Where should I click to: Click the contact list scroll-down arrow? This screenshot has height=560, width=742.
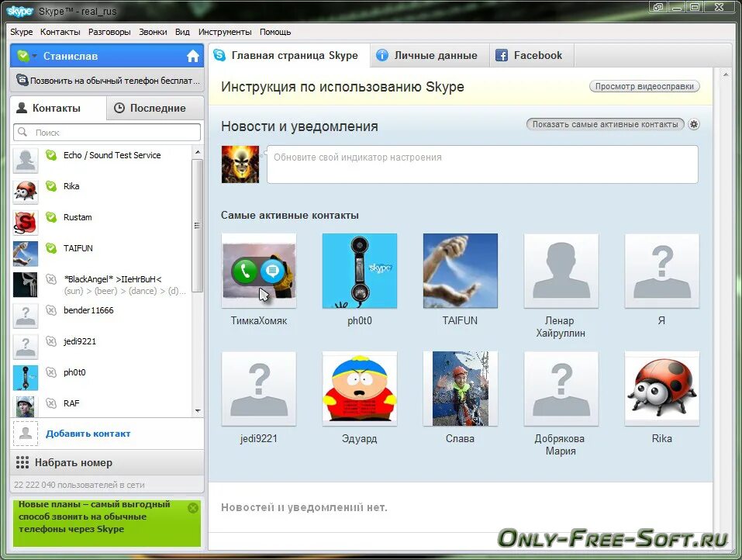[x=198, y=411]
